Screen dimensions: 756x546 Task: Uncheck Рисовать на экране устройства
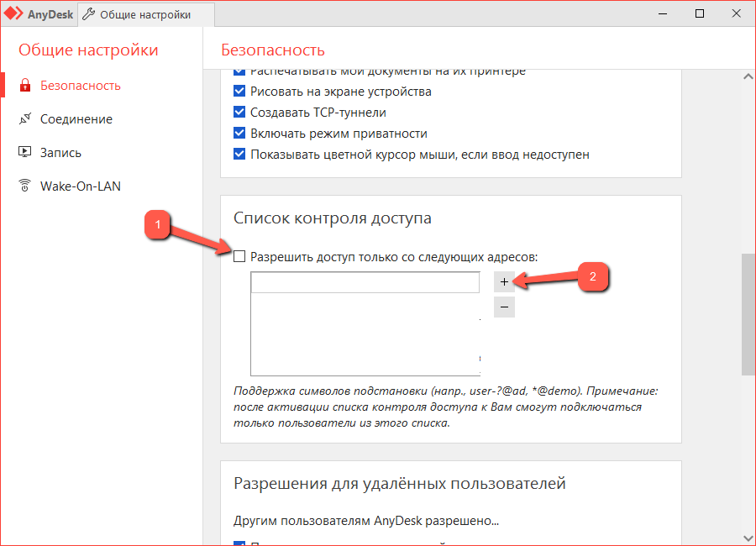(239, 91)
